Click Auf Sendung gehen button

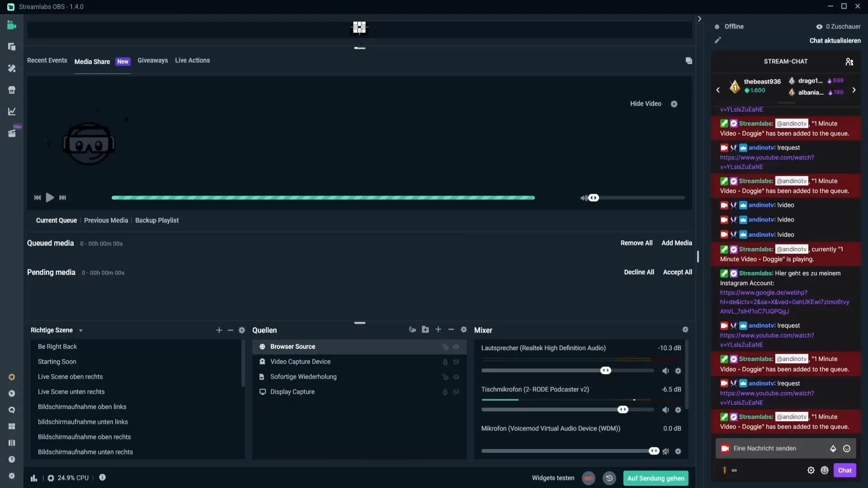tap(656, 479)
